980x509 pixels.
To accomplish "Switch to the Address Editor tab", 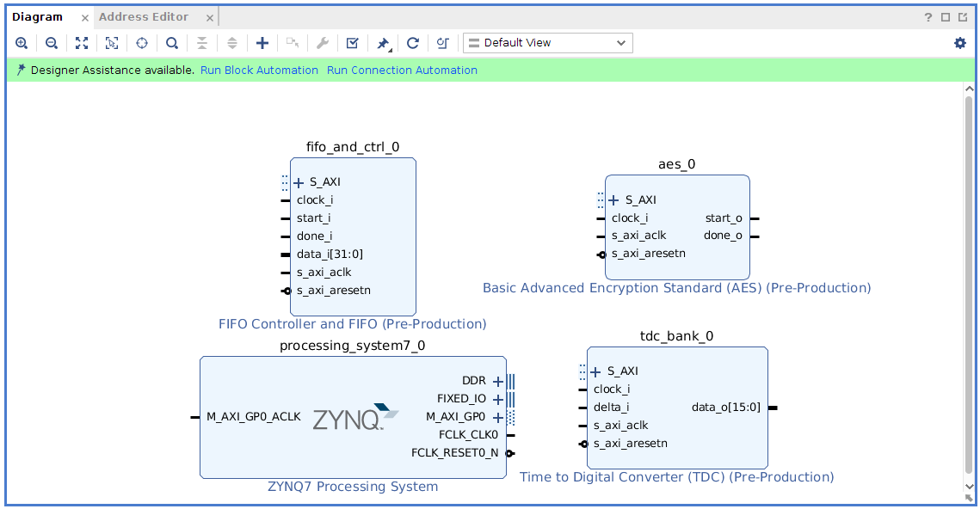I will [x=143, y=17].
